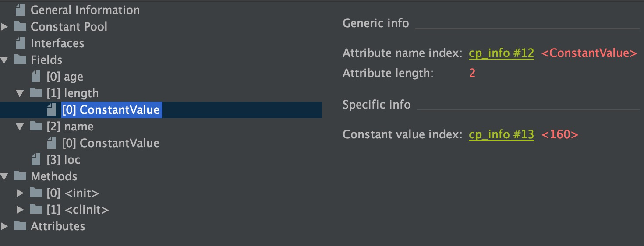Viewport: 644px width, 246px height.
Task: Expand the Attributes tree node
Action: (4, 226)
